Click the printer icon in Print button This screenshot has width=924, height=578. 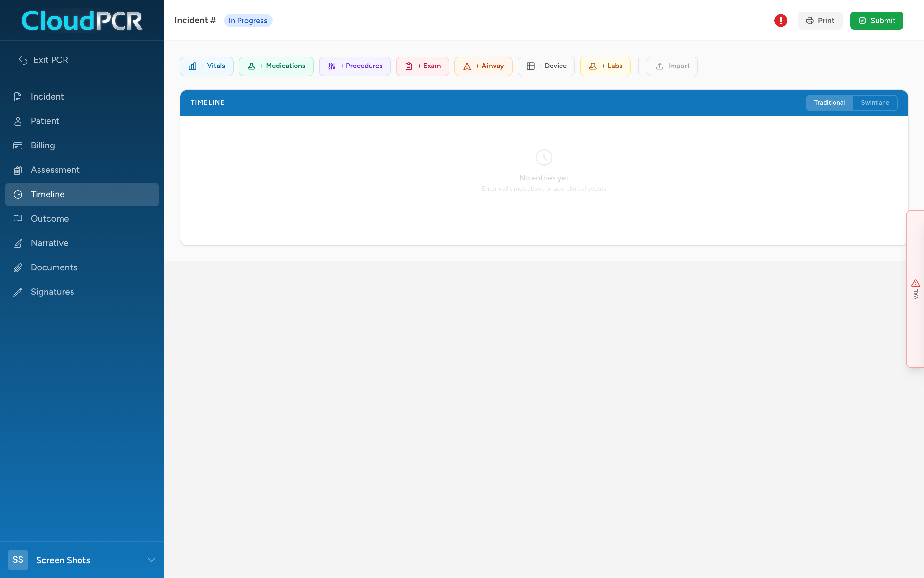point(809,21)
